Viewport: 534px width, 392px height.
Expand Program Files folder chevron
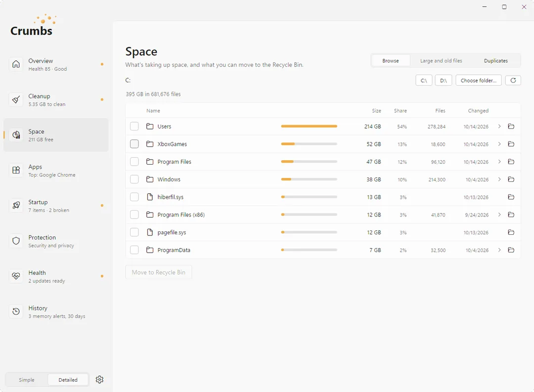[499, 162]
